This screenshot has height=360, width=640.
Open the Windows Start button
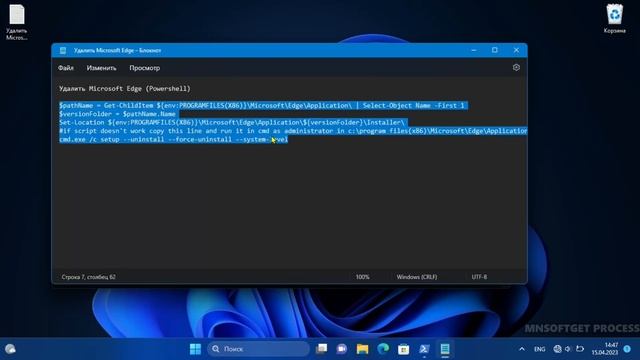point(196,349)
